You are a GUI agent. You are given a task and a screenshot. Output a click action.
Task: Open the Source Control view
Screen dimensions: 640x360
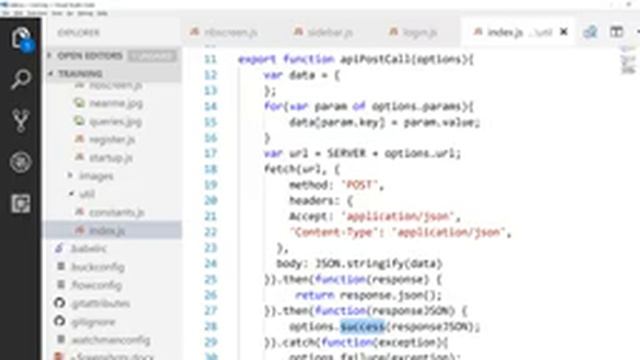(x=20, y=120)
